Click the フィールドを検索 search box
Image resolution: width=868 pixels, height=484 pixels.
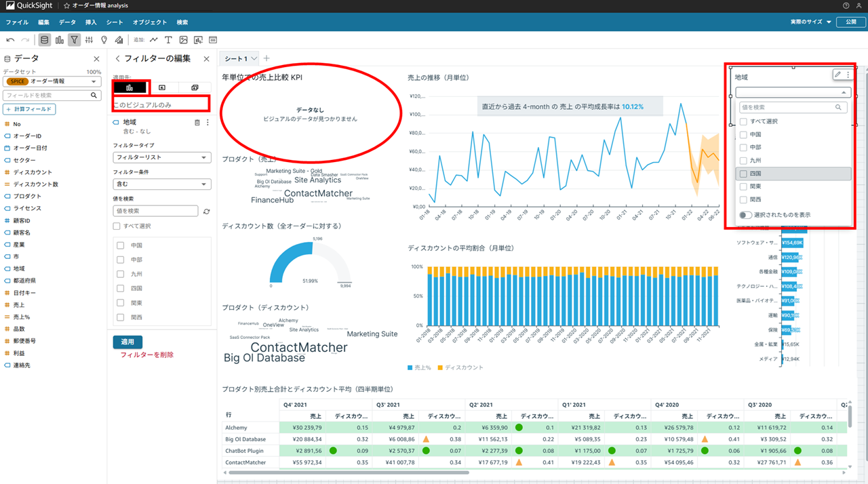pos(52,96)
